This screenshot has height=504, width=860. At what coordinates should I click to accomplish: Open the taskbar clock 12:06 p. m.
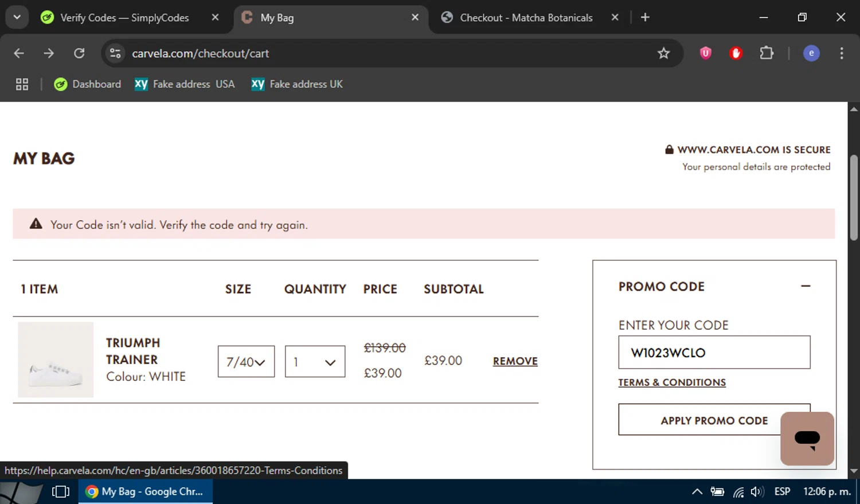827,492
